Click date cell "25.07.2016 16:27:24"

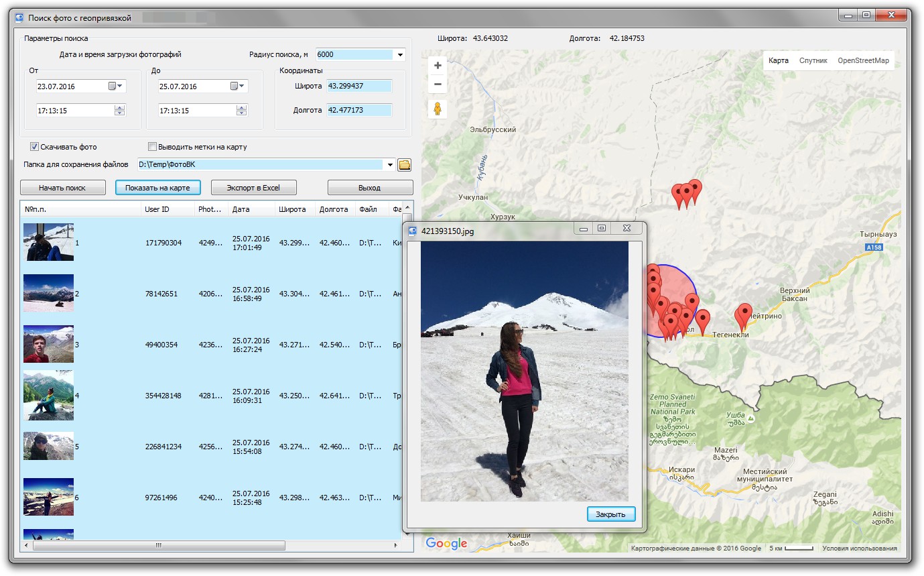(251, 345)
